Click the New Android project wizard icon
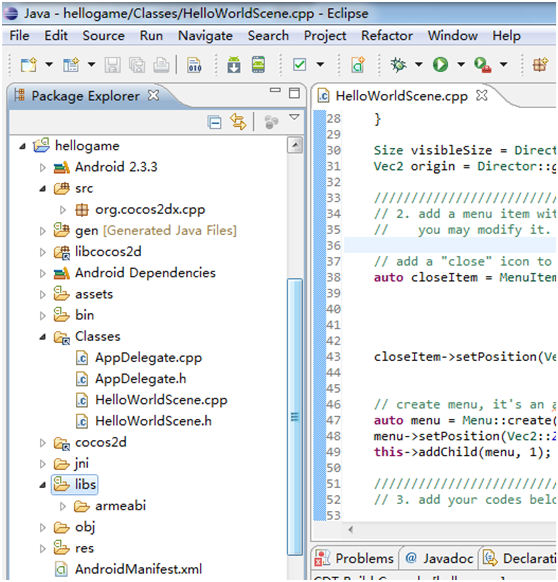558x582 pixels. [71, 65]
